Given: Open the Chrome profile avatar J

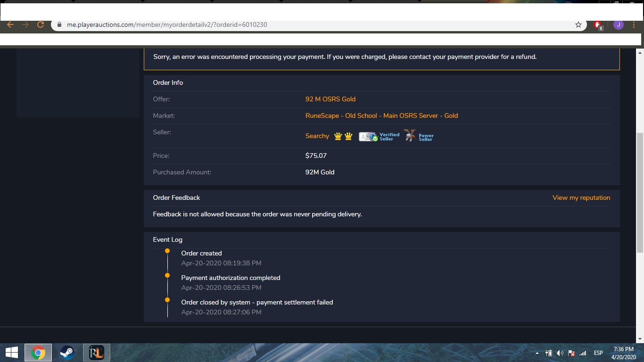Looking at the screenshot, I should click(619, 25).
